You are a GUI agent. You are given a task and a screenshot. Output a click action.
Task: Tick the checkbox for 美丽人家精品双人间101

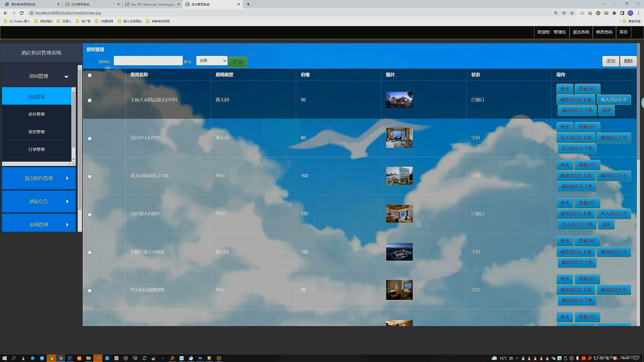point(90,100)
